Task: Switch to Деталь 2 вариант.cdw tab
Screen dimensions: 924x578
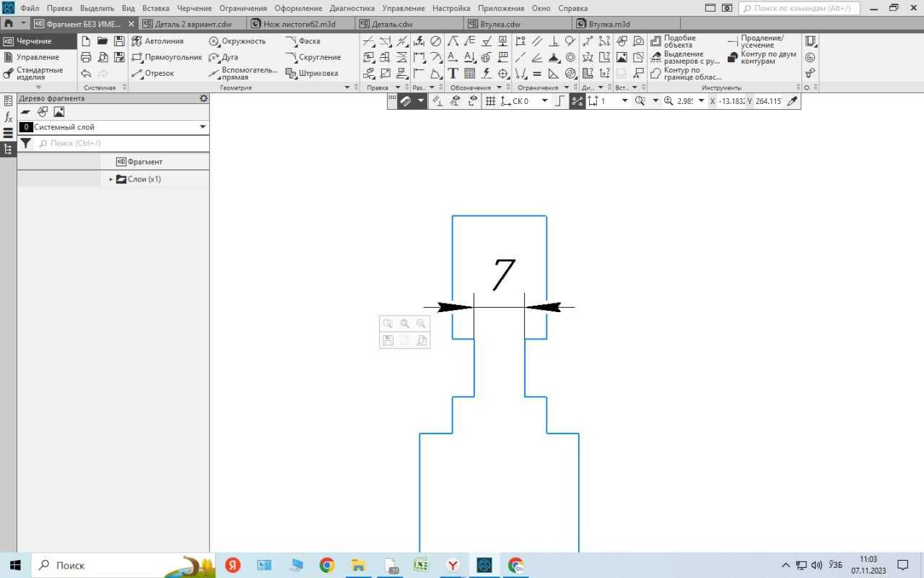Action: point(191,24)
